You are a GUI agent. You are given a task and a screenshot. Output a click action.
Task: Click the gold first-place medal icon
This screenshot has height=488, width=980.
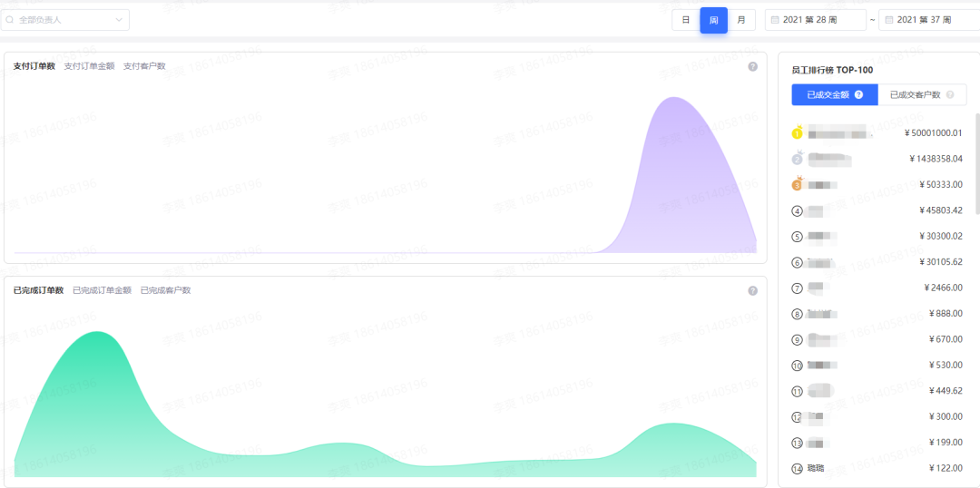click(797, 132)
